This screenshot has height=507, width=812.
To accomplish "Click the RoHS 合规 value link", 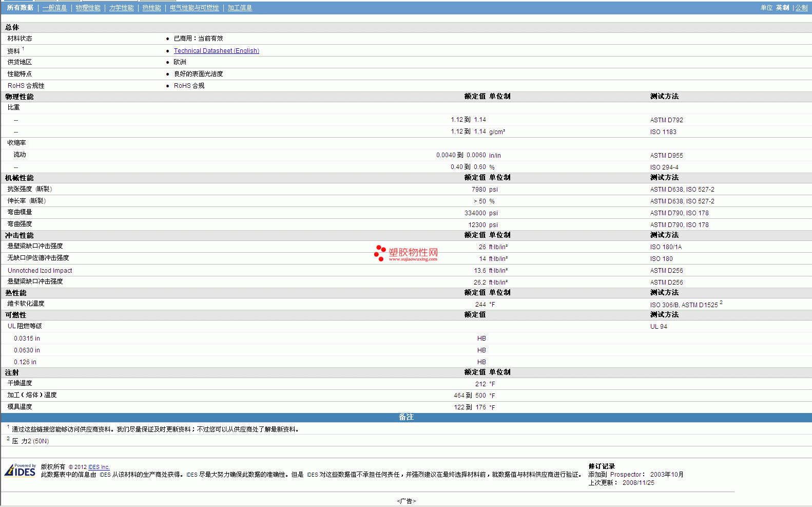I will (189, 86).
